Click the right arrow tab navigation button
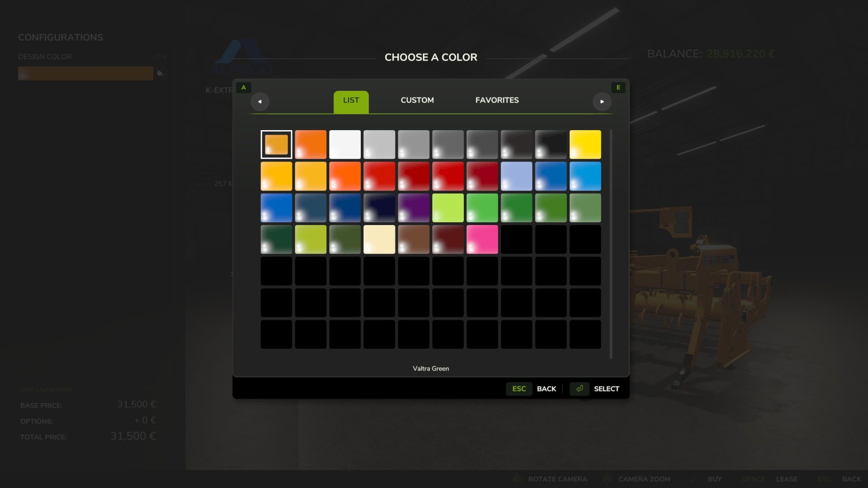The image size is (868, 488). [602, 102]
